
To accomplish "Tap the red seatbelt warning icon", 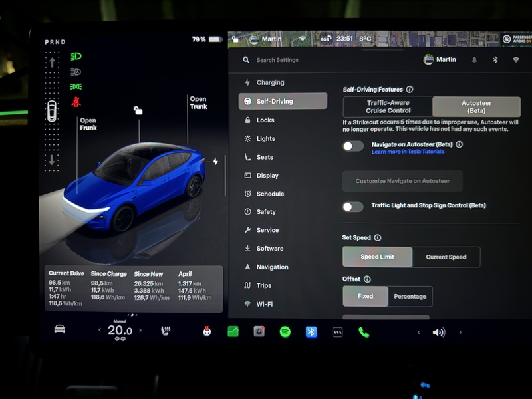I will click(76, 102).
